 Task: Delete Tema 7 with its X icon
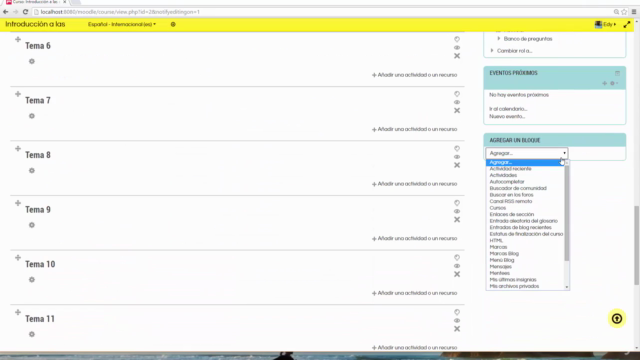coord(457,111)
